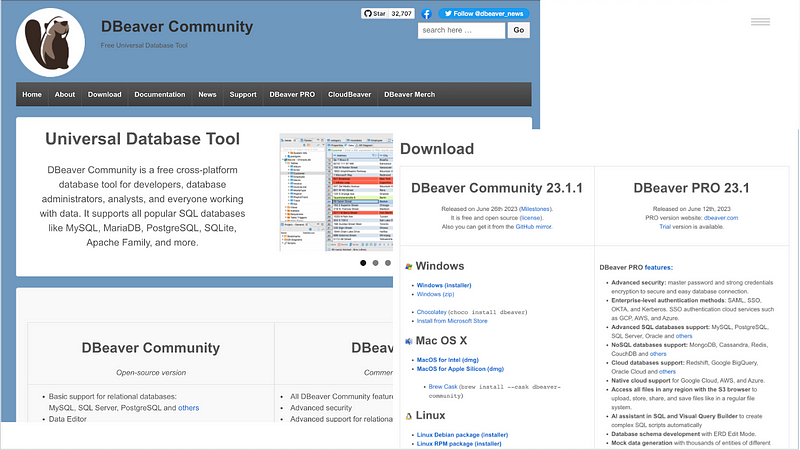Click the Follow @dbeaver_news Twitter button
800x450 pixels.
point(484,14)
